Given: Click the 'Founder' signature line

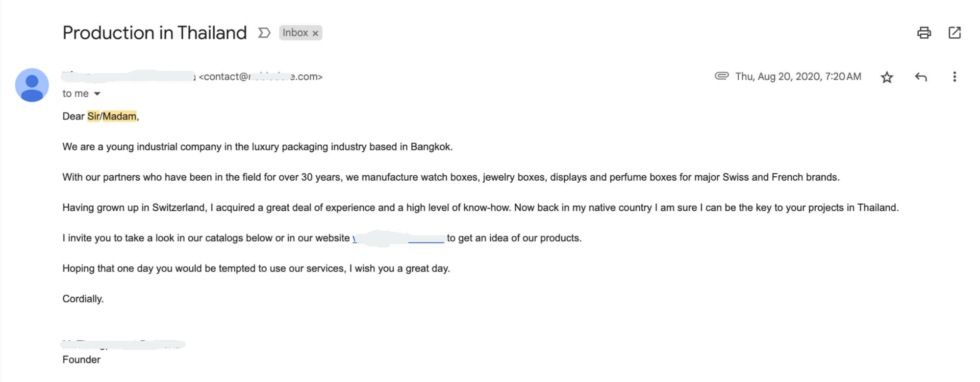Looking at the screenshot, I should (x=81, y=359).
